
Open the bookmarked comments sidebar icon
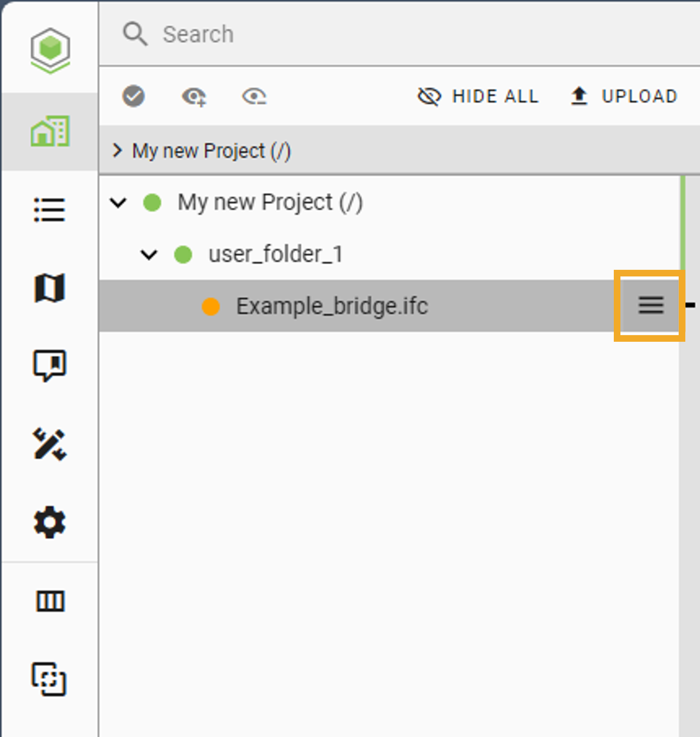pos(50,365)
